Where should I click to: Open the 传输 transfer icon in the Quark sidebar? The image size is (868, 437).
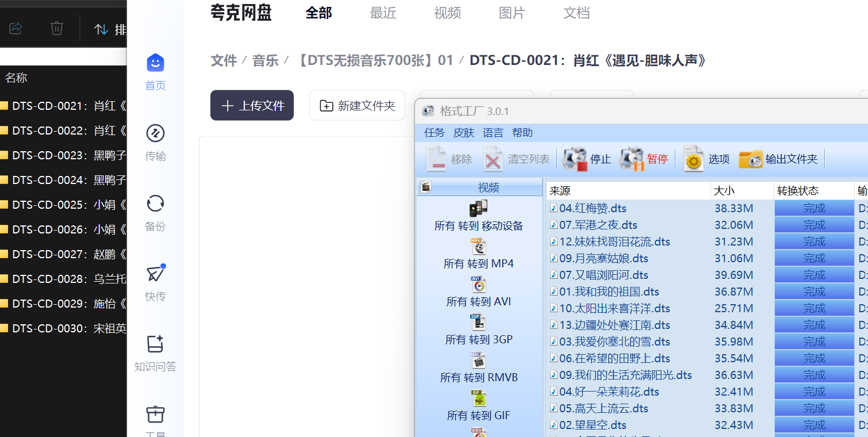pos(155,133)
